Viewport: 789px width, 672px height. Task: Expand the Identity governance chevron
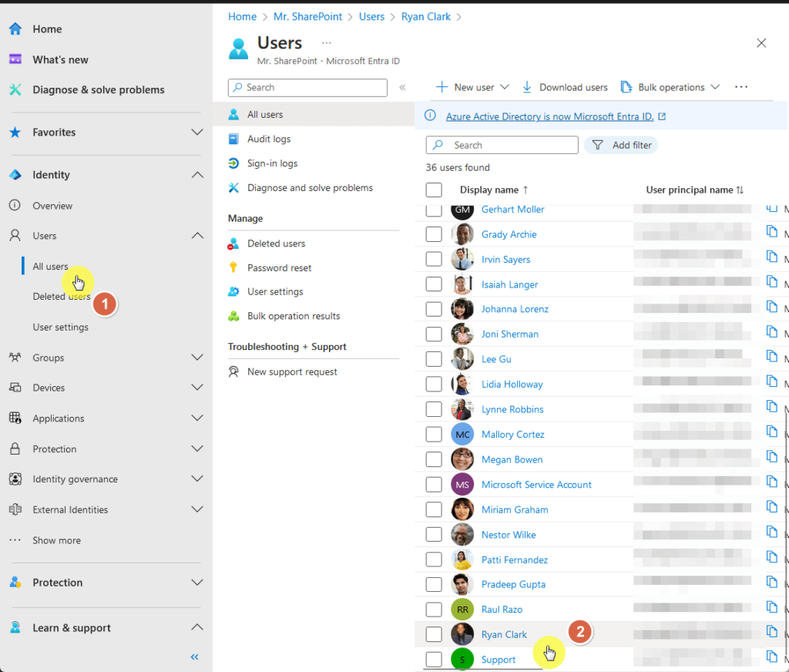(197, 479)
